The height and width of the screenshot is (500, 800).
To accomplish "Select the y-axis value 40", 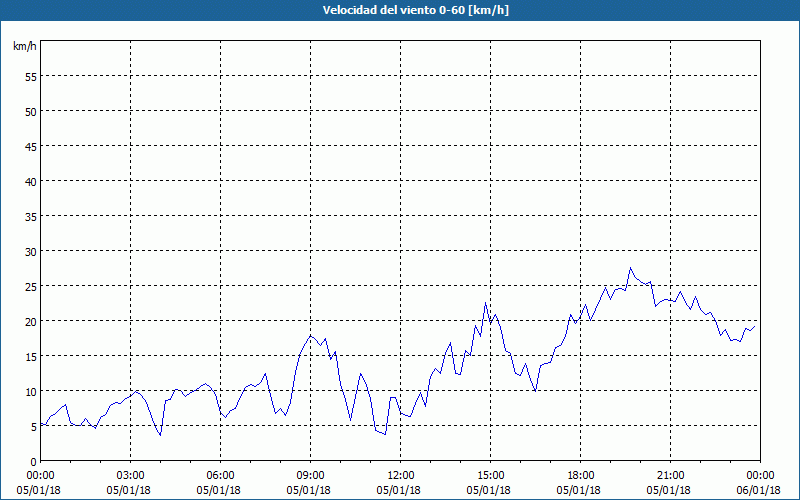I will click(x=31, y=182).
